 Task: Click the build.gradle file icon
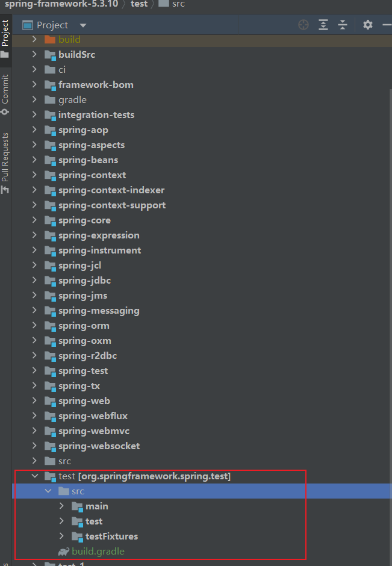pyautogui.click(x=63, y=552)
